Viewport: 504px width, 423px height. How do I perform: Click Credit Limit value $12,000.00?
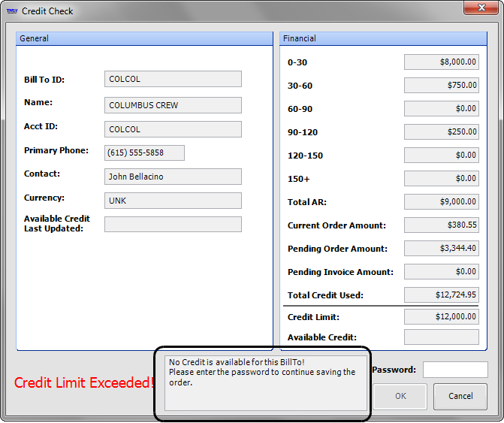click(442, 316)
